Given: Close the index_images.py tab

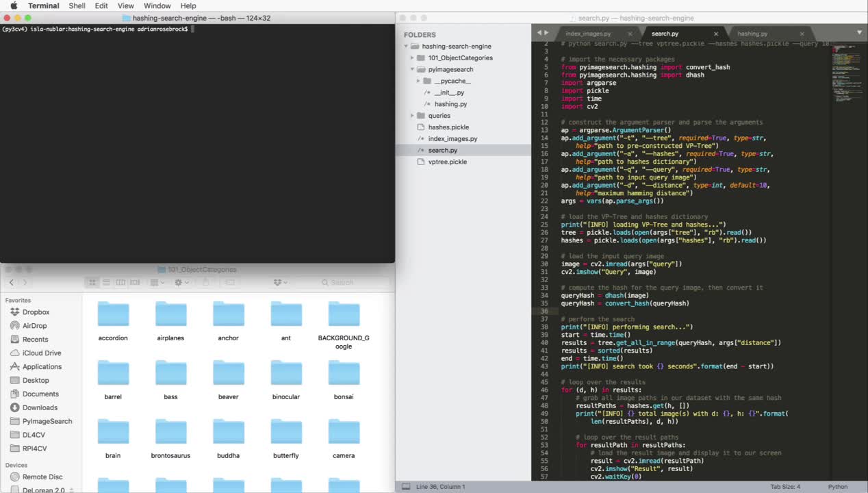Looking at the screenshot, I should click(x=630, y=34).
